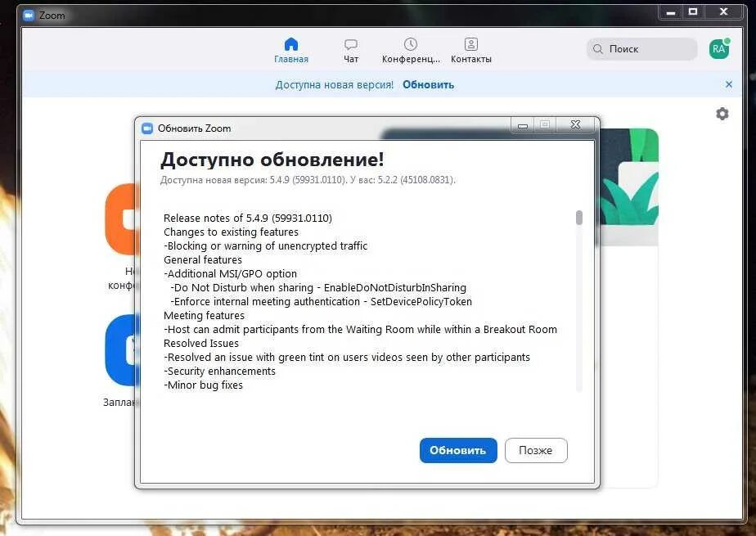Click the release notes scrollbar thumb
The image size is (756, 536).
pyautogui.click(x=579, y=218)
